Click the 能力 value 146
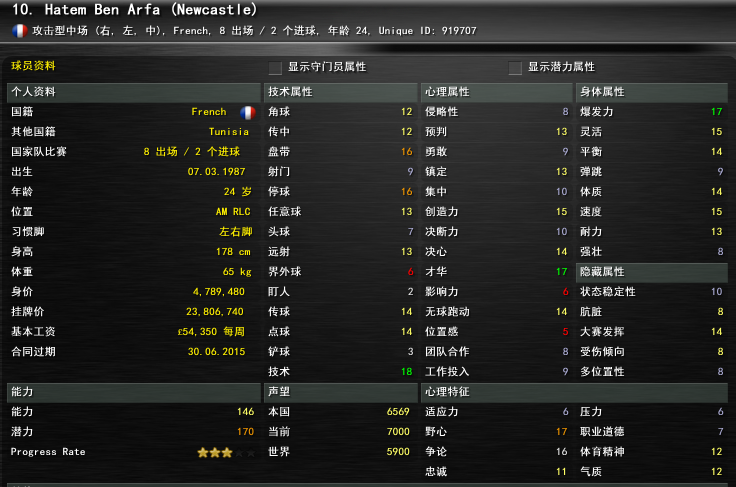Viewport: 736px width, 487px height. click(245, 412)
